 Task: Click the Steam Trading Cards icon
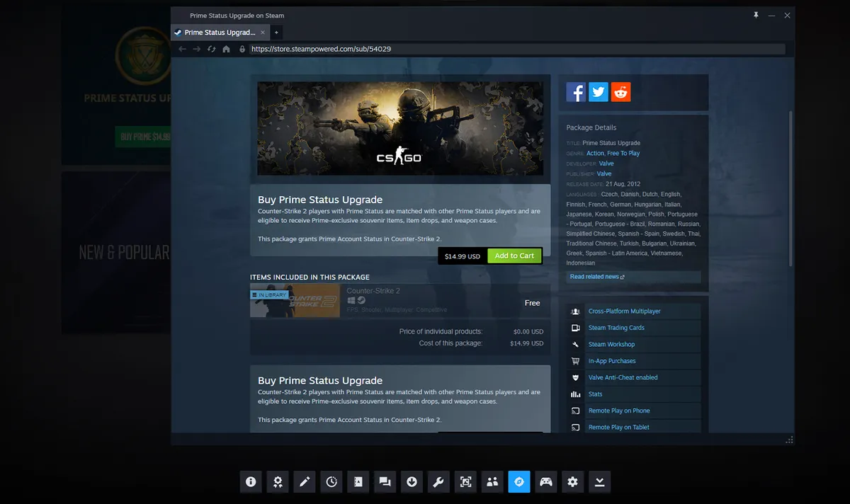pos(576,328)
